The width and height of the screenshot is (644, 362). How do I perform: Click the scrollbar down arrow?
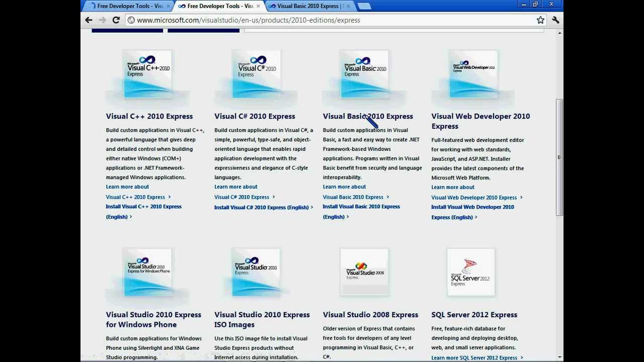coord(559,357)
